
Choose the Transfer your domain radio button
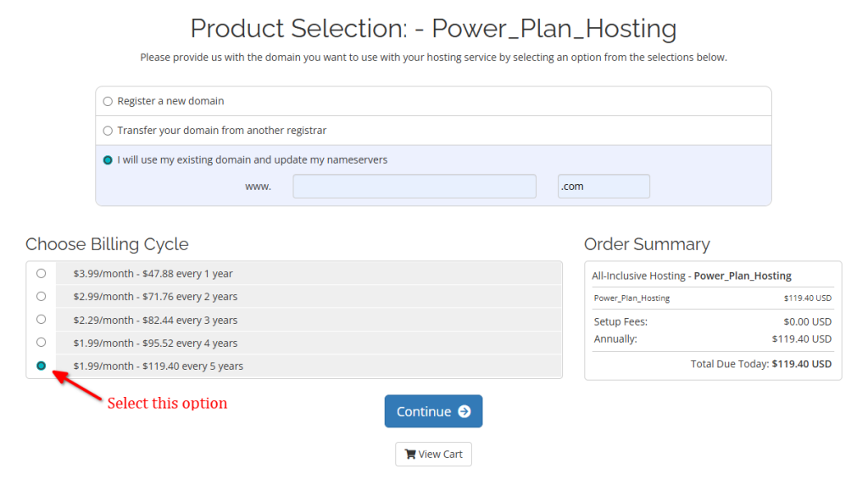(108, 131)
